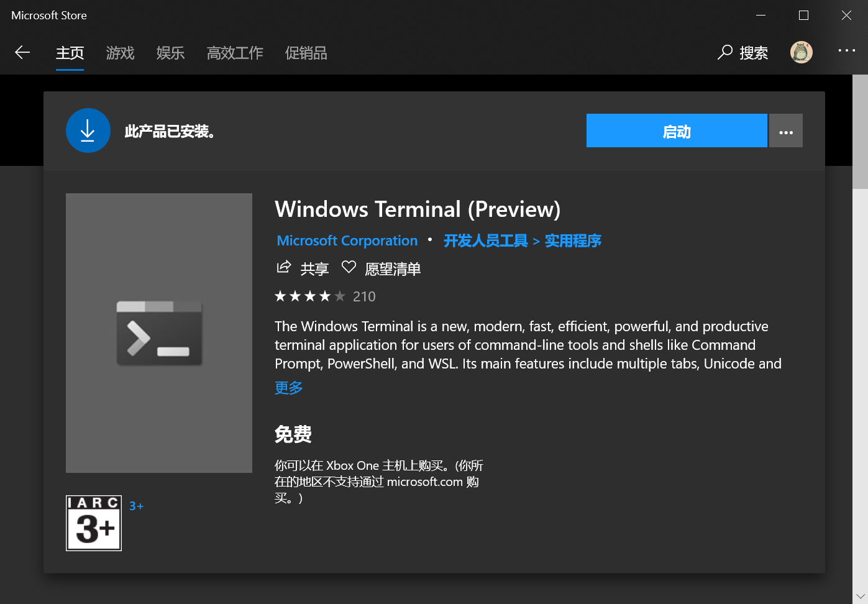Open ellipsis menu beside 启动 button
The image size is (868, 604).
(786, 130)
